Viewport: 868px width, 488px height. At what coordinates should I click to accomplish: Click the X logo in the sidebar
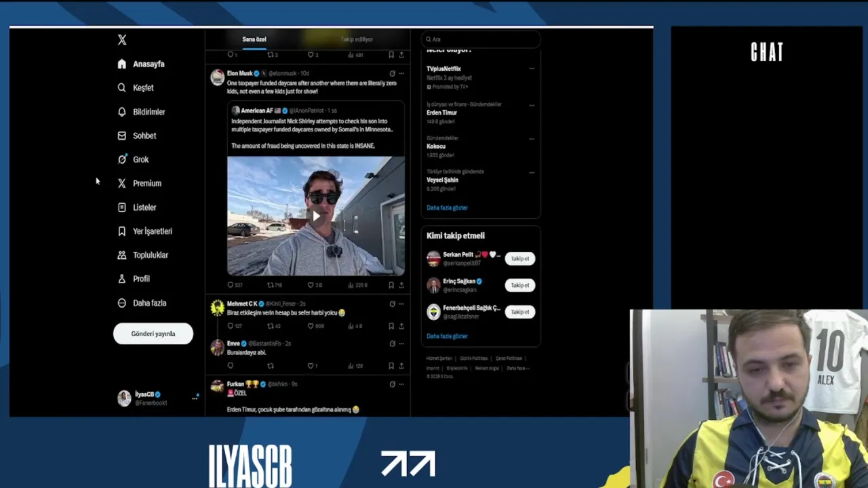click(x=122, y=40)
